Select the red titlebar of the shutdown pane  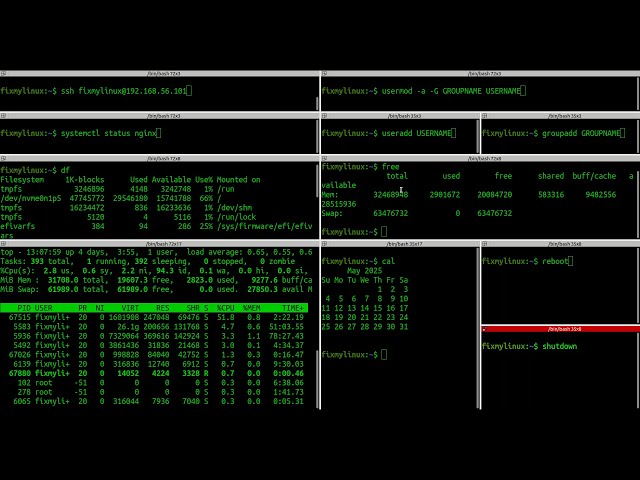(x=561, y=329)
